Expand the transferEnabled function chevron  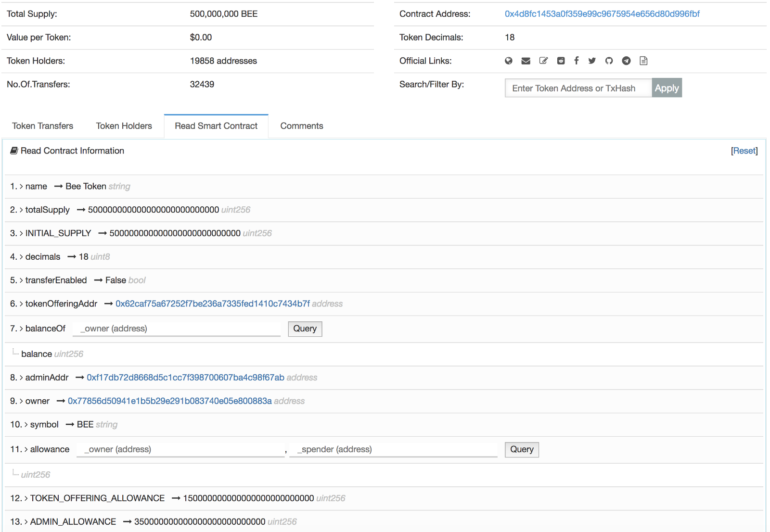click(21, 280)
